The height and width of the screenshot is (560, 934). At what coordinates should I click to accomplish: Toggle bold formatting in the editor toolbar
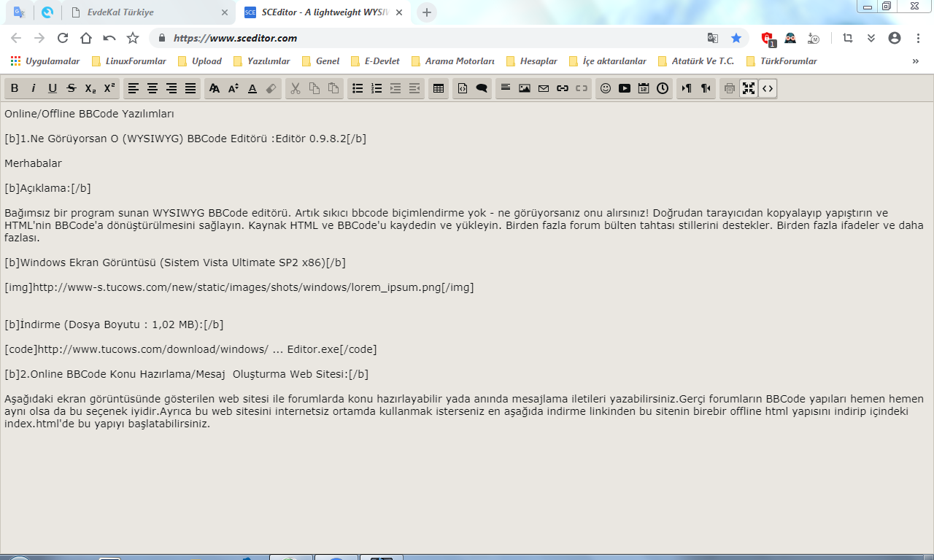15,88
